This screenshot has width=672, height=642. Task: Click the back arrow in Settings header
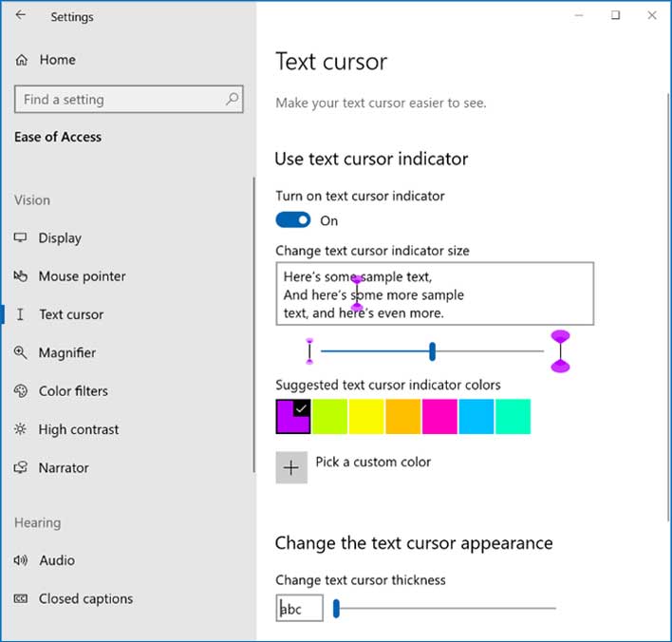(20, 15)
